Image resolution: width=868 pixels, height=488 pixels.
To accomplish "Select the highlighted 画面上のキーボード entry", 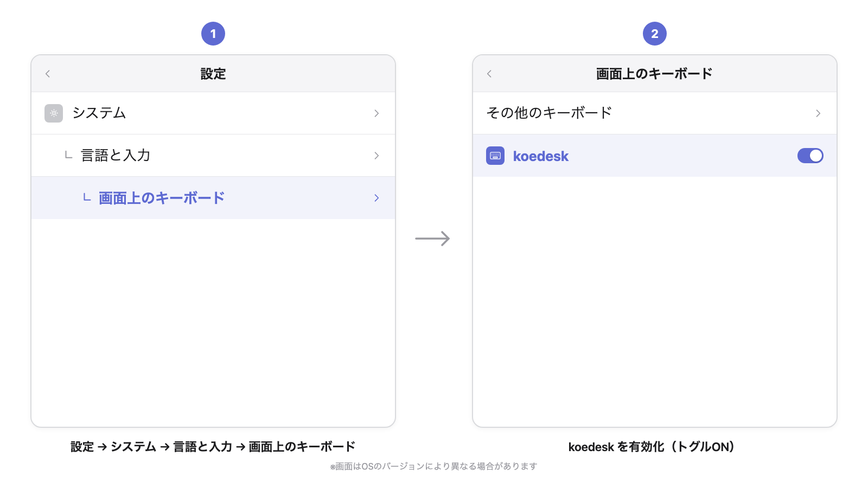I will (213, 198).
